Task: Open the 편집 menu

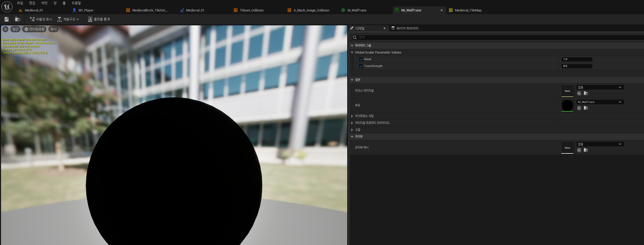Action: (32, 3)
